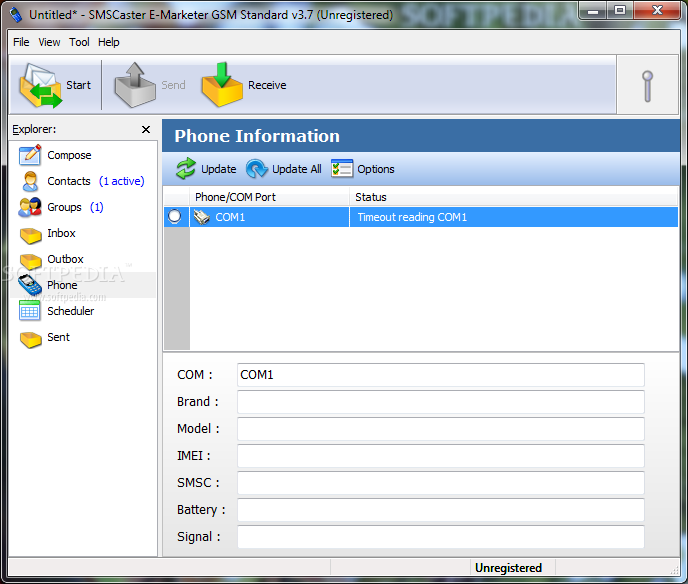Open the Help menu
688x584 pixels.
108,42
